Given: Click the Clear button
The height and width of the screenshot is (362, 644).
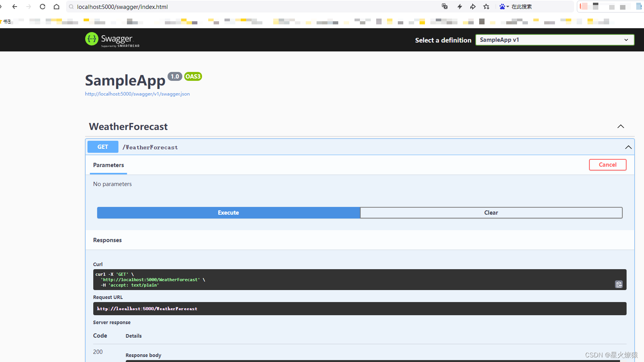Looking at the screenshot, I should tap(491, 213).
